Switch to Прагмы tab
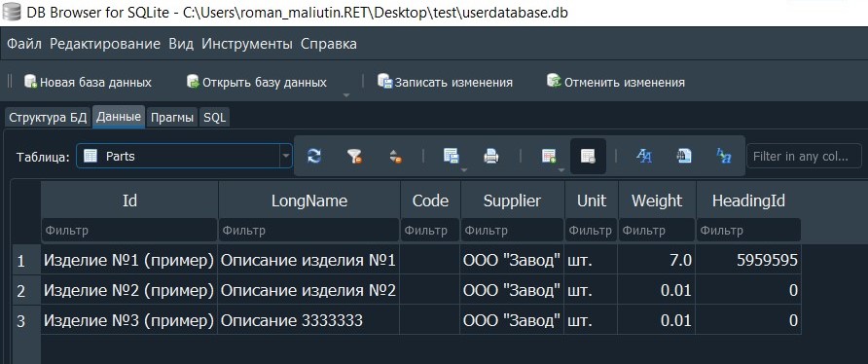 (x=172, y=118)
